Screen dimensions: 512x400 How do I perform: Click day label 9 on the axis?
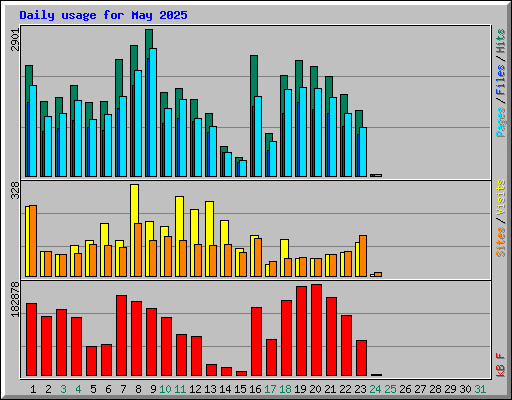pyautogui.click(x=153, y=389)
